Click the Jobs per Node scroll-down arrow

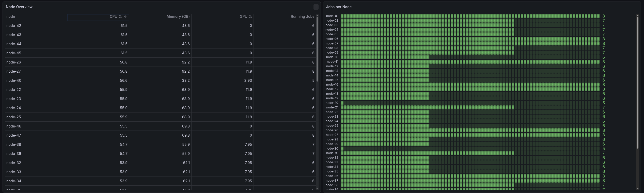637,189
